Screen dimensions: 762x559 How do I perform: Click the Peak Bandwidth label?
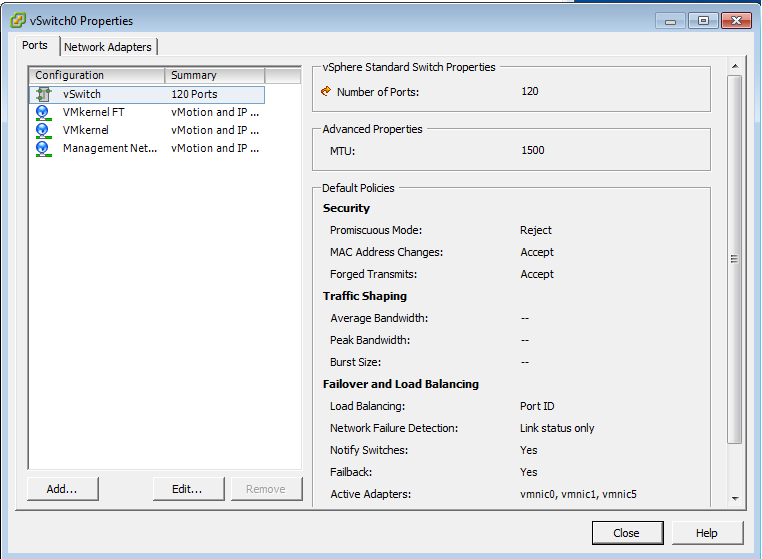pyautogui.click(x=370, y=340)
